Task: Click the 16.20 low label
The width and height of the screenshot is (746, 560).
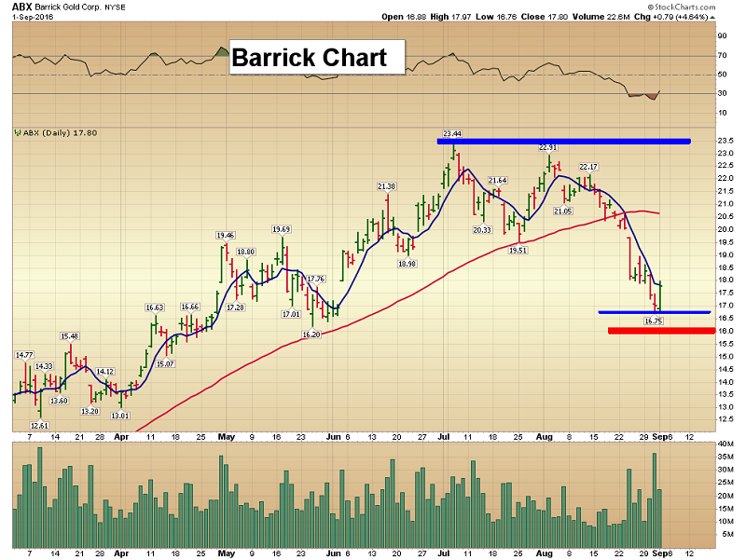Action: coord(311,335)
